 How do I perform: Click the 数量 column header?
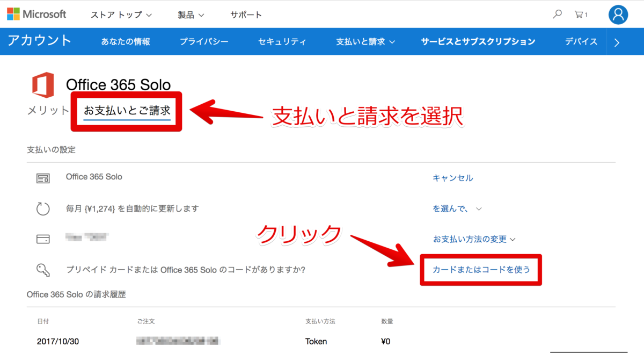point(387,321)
